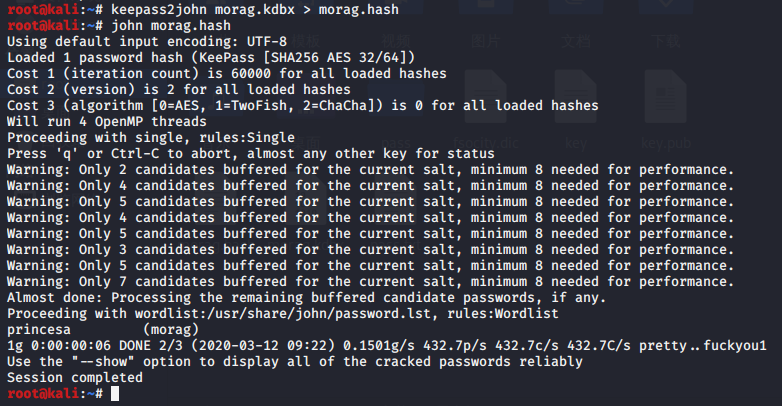782x406 pixels.
Task: Click the cracked password "princesa"
Action: click(x=39, y=328)
